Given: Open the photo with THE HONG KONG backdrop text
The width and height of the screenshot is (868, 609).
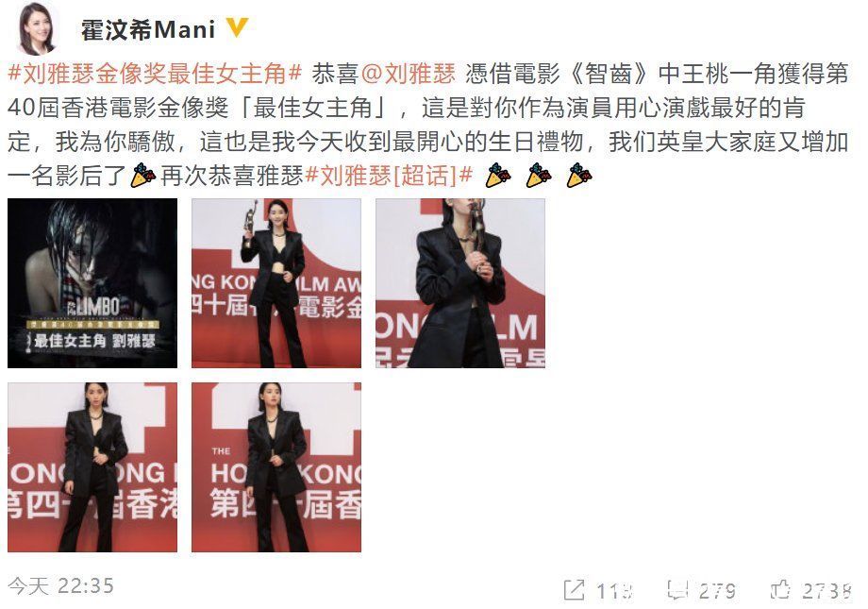Looking at the screenshot, I should [x=276, y=467].
